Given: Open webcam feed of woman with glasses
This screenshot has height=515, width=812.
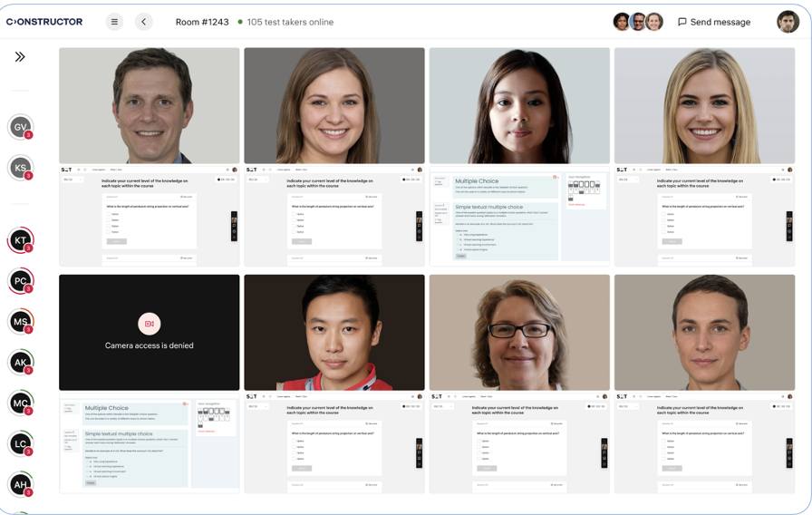Looking at the screenshot, I should (x=519, y=333).
